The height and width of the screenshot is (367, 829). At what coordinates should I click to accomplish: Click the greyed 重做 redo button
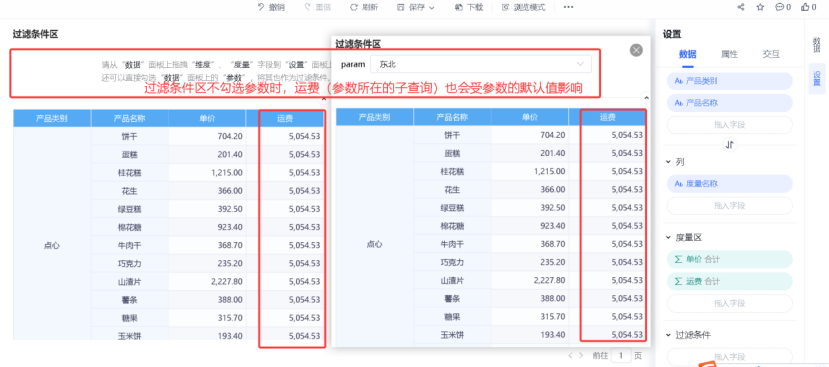coord(317,7)
